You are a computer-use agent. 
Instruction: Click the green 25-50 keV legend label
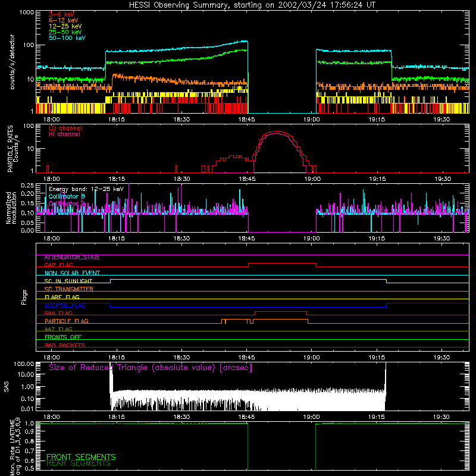click(x=65, y=32)
